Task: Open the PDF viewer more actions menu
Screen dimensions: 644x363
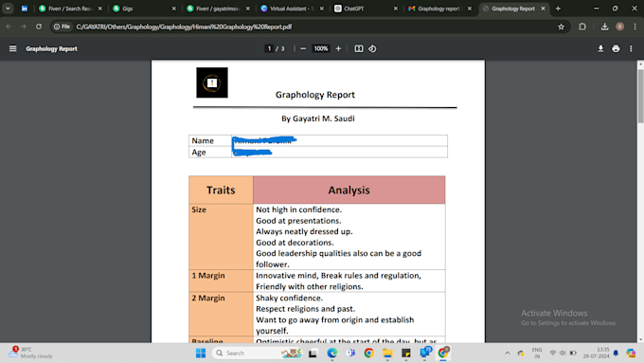Action: pyautogui.click(x=631, y=48)
